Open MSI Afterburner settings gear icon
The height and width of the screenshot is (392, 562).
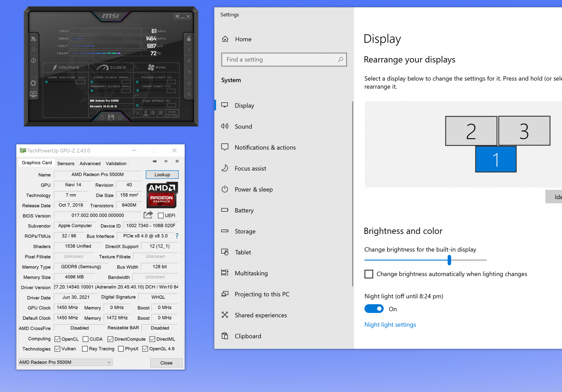(33, 83)
